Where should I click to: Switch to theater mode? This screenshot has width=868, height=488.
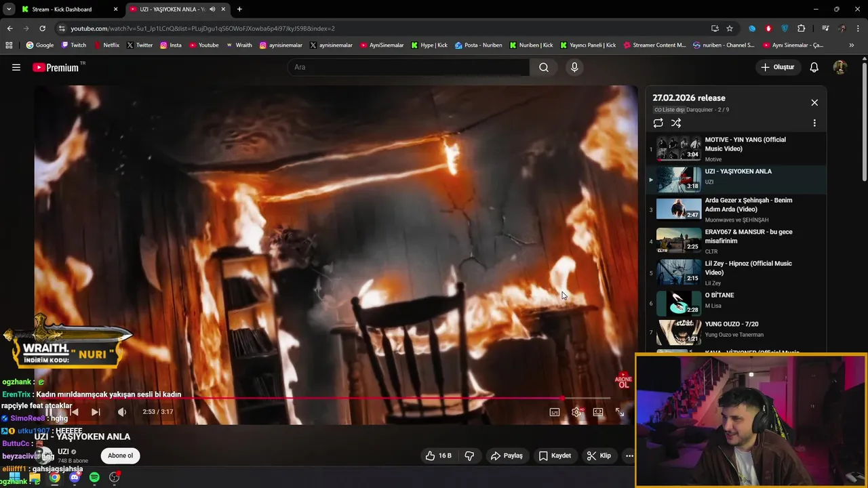598,412
